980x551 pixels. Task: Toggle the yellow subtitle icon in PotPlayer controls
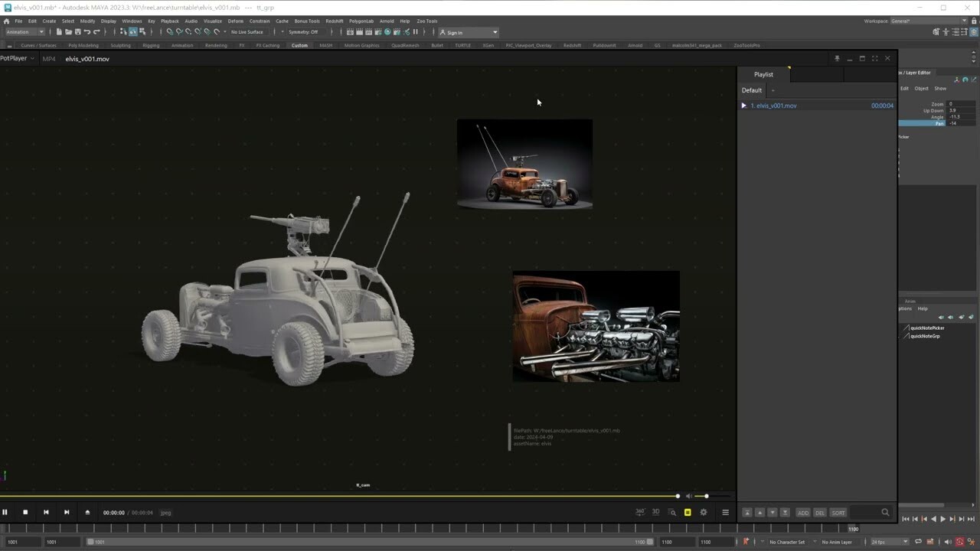(x=688, y=512)
